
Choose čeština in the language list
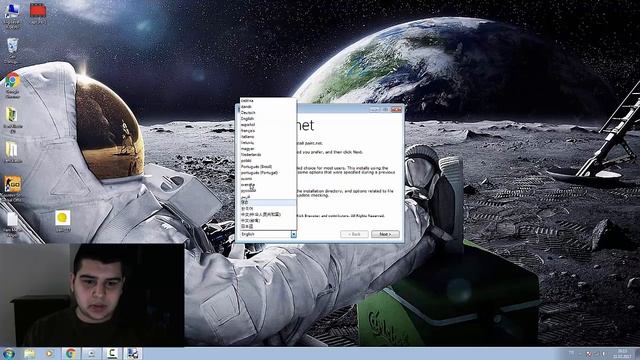267,100
